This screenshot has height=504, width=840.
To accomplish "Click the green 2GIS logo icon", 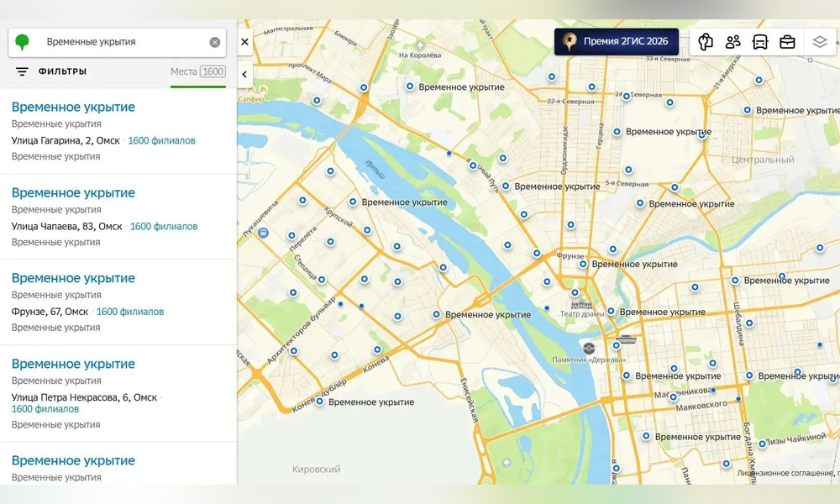I will click(22, 42).
